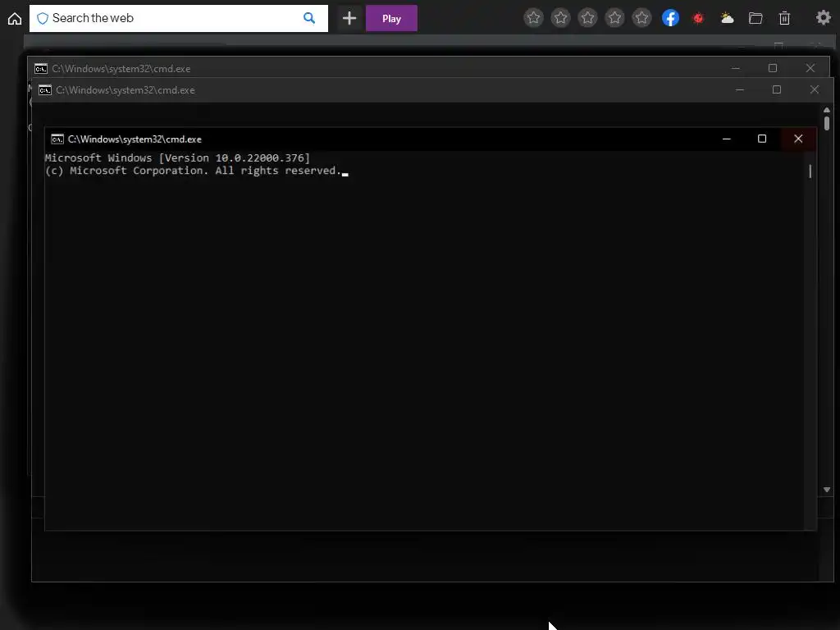Click the text 'Microsoft Windows [Version 10.0.22000.376]'
The height and width of the screenshot is (630, 840).
tap(177, 158)
